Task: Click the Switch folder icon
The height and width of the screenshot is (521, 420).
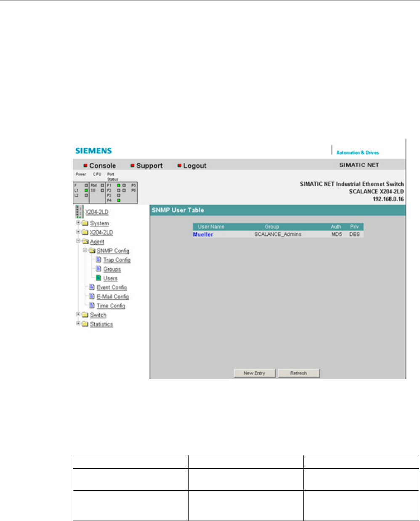Action: point(85,315)
